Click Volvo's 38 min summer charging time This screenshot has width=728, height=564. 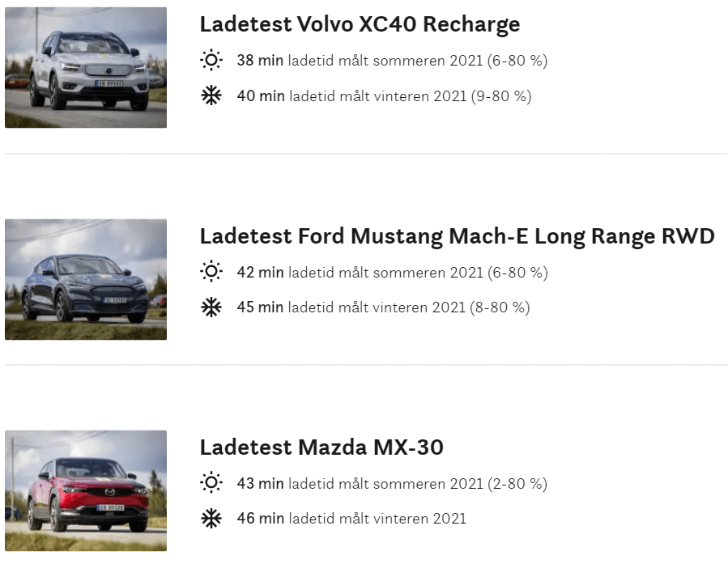point(260,61)
